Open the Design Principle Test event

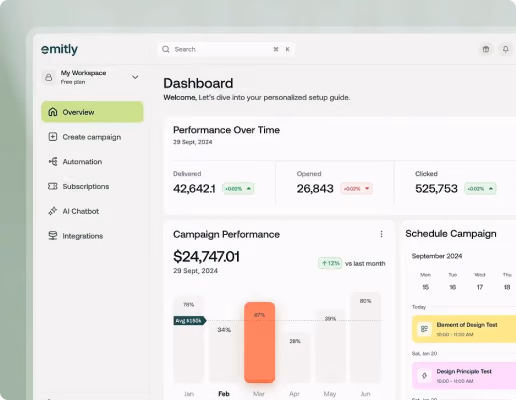[464, 376]
